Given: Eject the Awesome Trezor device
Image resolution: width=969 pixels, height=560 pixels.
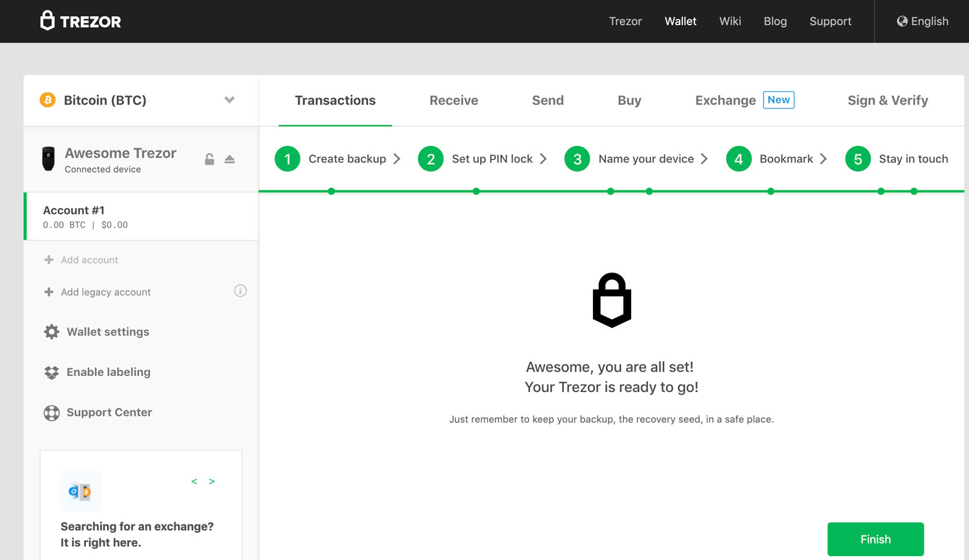Looking at the screenshot, I should 229,159.
